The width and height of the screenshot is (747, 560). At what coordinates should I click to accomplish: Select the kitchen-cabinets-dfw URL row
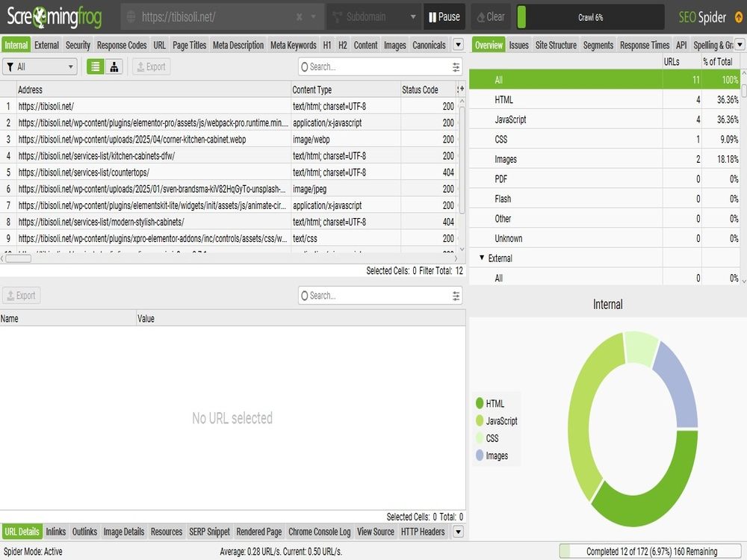tap(229, 156)
